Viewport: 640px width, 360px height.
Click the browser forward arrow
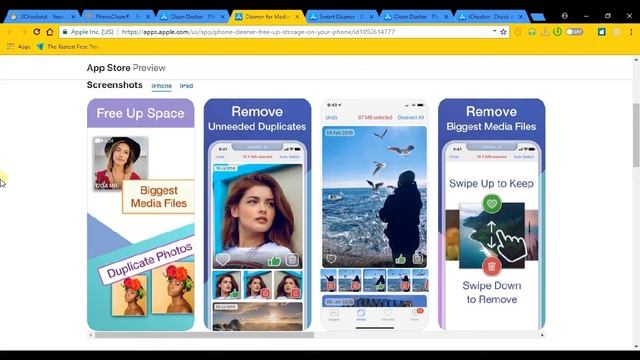(x=23, y=31)
